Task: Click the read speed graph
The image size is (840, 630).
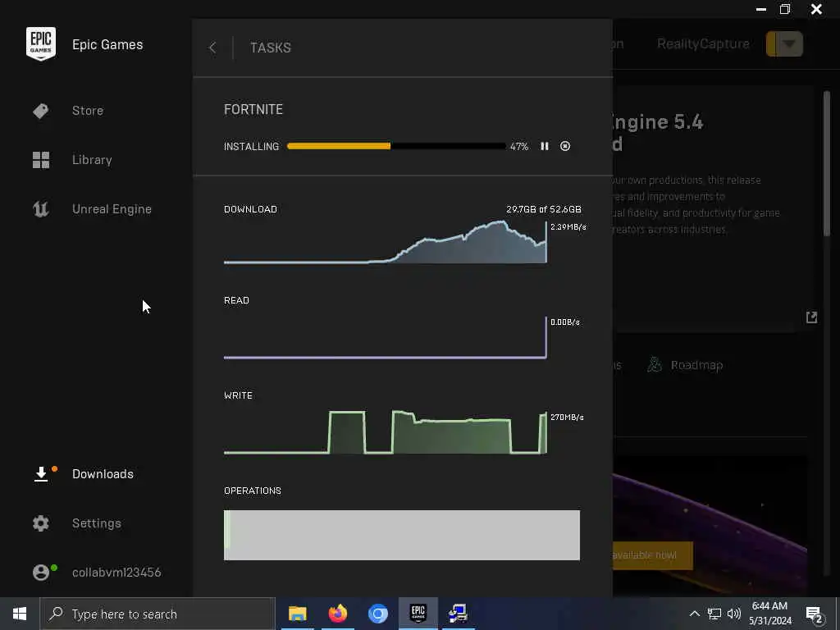Action: pos(386,337)
